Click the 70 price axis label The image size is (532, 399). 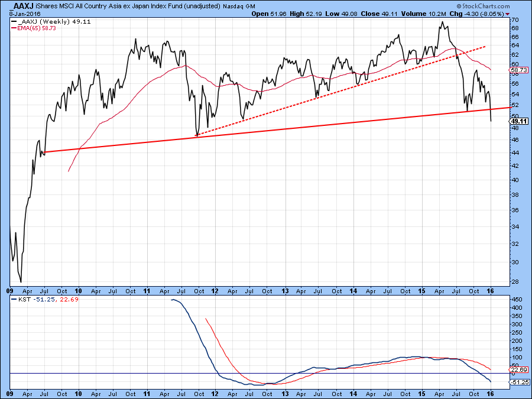[515, 20]
